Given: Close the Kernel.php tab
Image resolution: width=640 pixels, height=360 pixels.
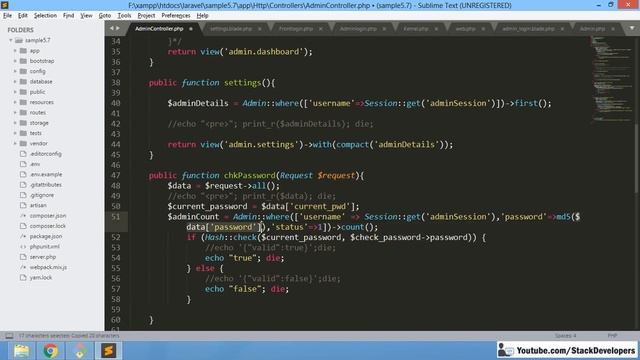Looking at the screenshot, I should pos(436,29).
